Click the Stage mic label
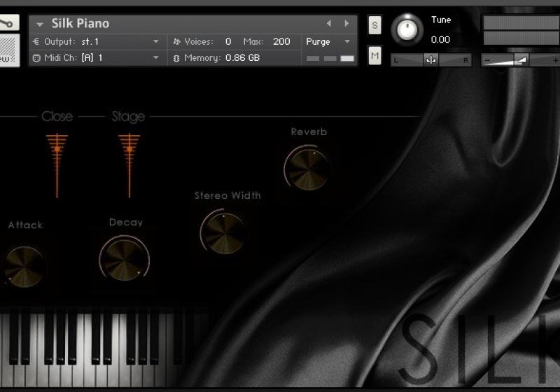This screenshot has height=392, width=560. (x=128, y=117)
